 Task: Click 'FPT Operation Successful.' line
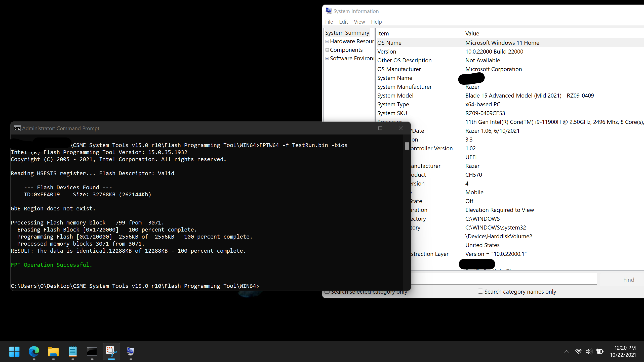[x=52, y=265]
